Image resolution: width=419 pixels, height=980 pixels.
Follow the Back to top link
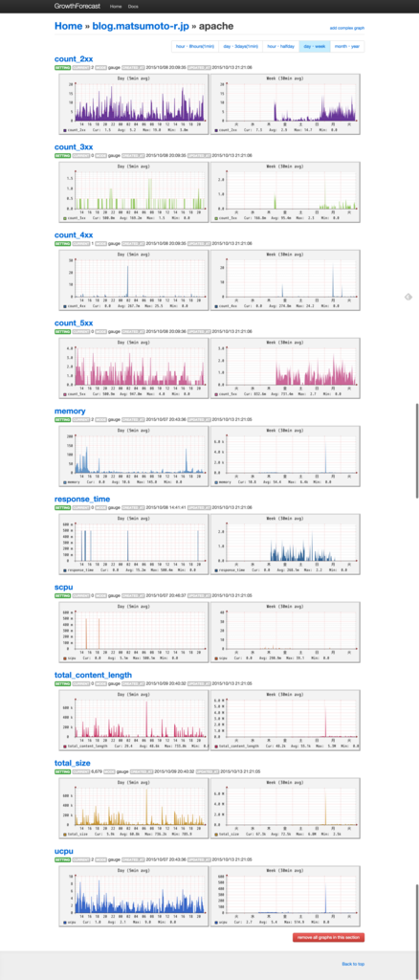[x=353, y=965]
